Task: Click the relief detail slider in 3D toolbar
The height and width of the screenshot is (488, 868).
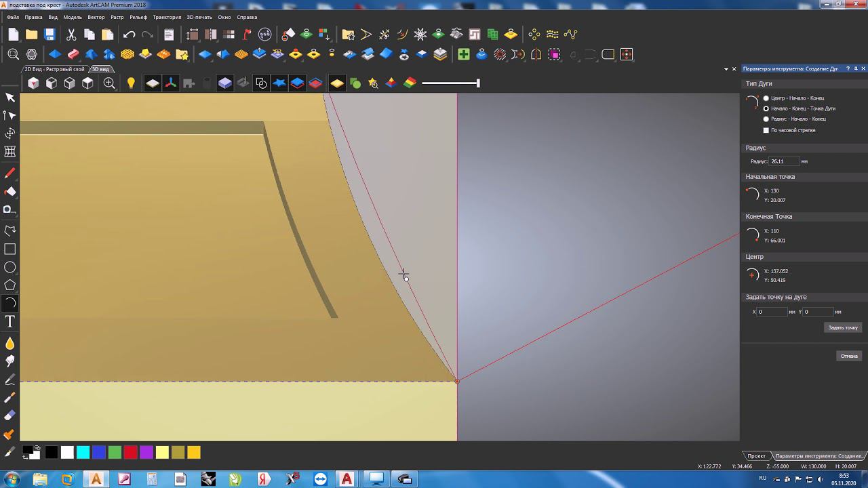Action: pyautogui.click(x=450, y=83)
